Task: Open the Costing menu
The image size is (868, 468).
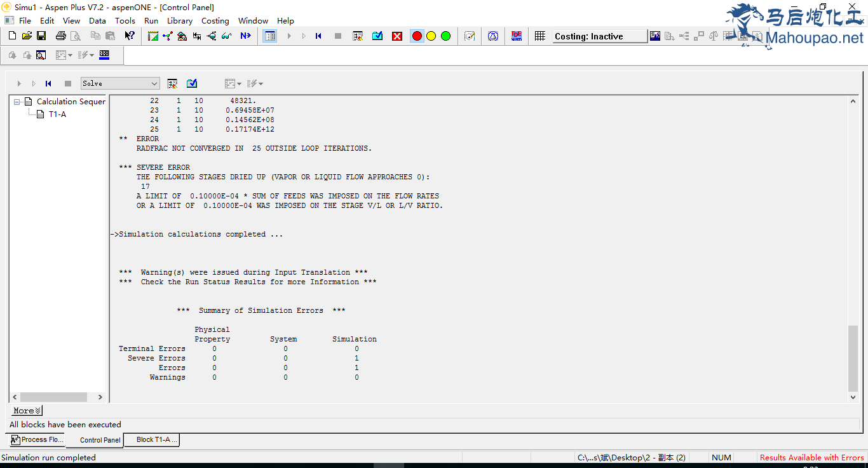Action: (215, 20)
